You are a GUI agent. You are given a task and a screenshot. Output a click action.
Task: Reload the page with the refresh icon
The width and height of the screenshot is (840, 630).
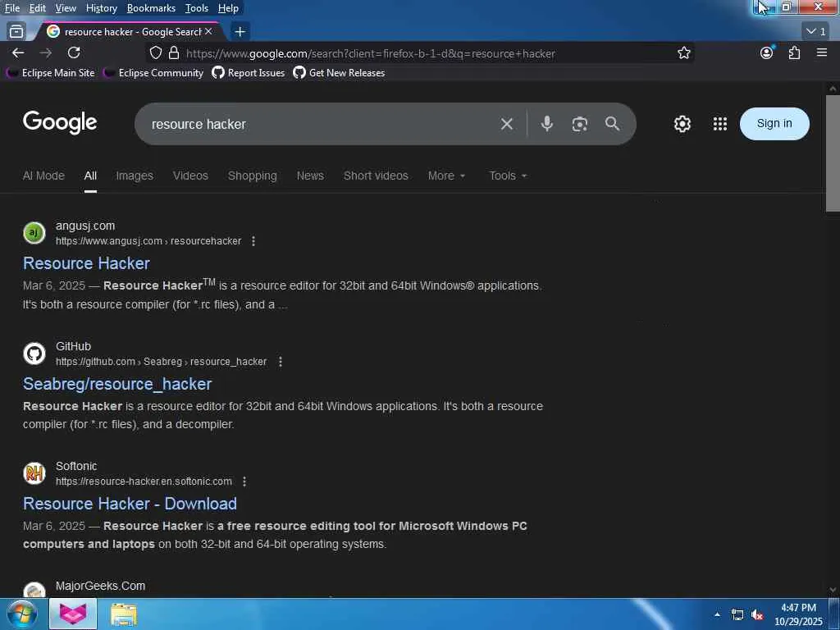(x=74, y=53)
